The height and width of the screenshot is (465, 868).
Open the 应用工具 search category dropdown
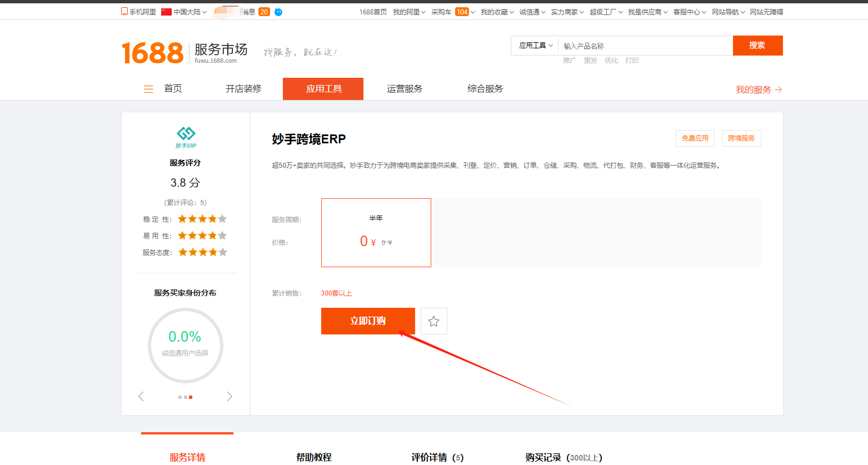click(535, 46)
